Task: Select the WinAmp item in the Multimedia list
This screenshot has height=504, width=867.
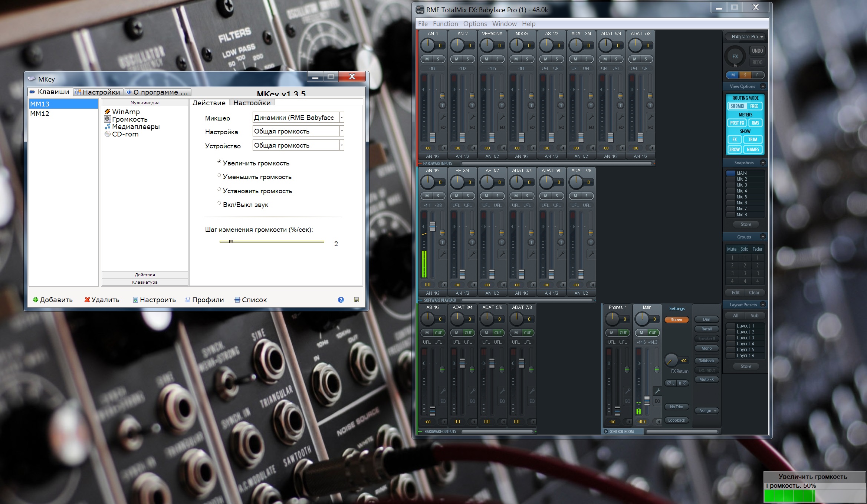Action: pyautogui.click(x=125, y=112)
